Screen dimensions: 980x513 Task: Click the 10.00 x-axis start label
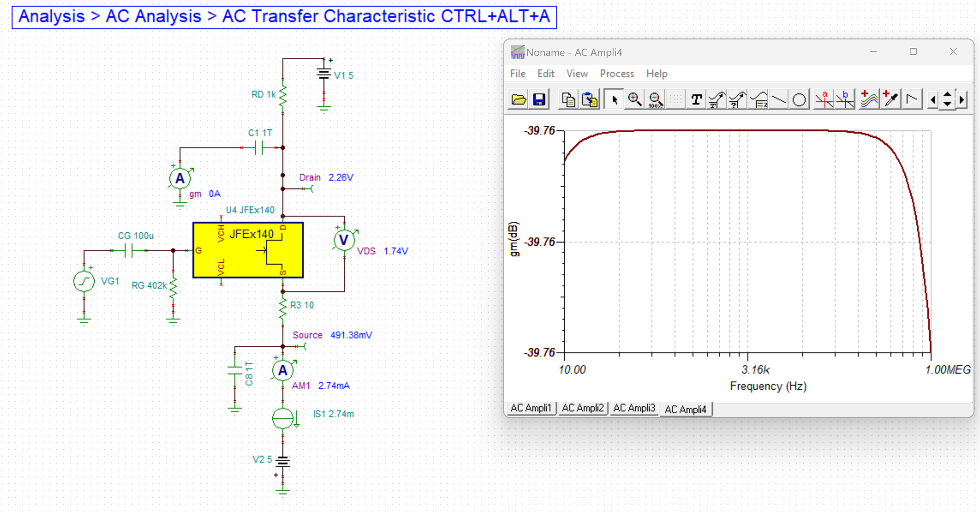click(572, 370)
